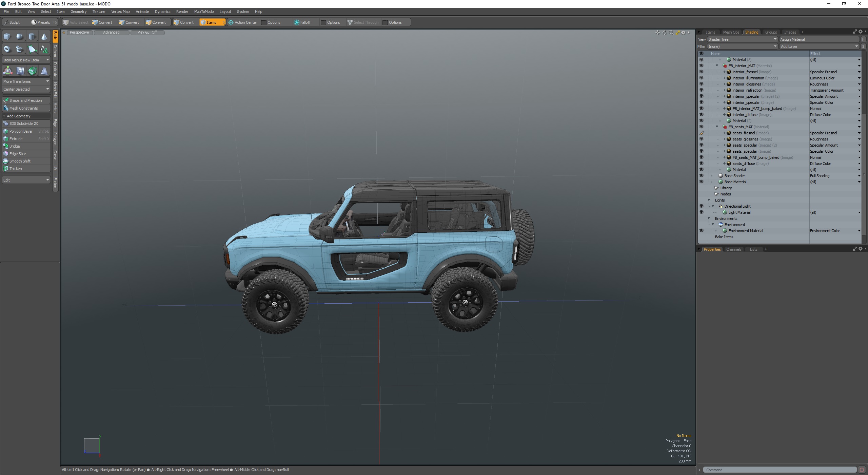
Task: Open the Presets browser
Action: pyautogui.click(x=44, y=22)
